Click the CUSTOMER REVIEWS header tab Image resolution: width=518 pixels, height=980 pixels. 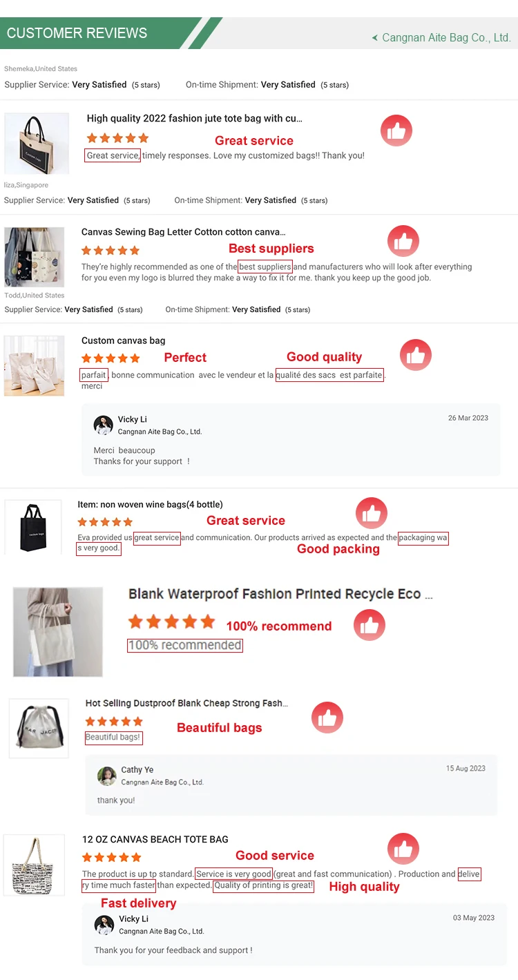pos(77,33)
